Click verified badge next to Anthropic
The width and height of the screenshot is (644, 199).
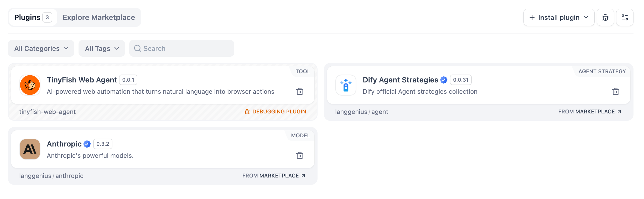(87, 144)
